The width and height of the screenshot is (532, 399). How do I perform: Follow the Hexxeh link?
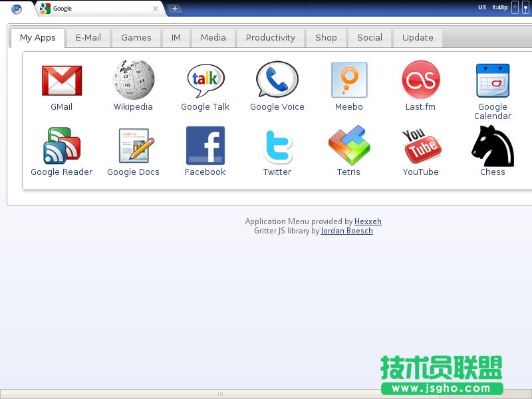click(x=368, y=221)
